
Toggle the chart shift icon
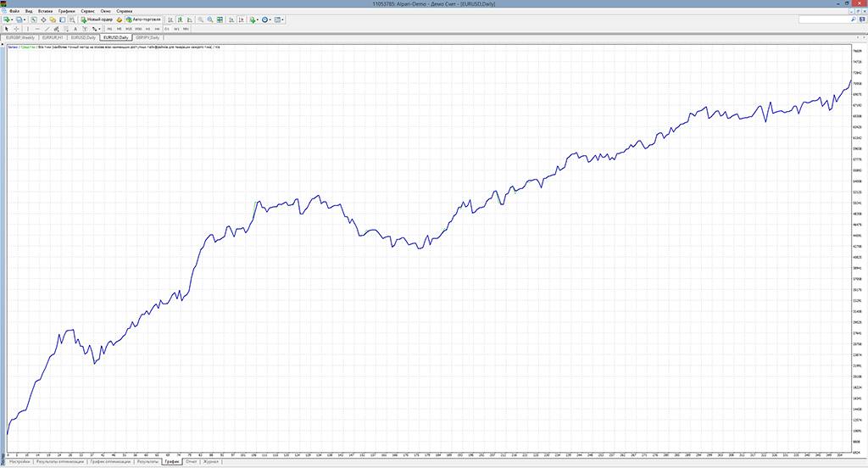click(242, 19)
